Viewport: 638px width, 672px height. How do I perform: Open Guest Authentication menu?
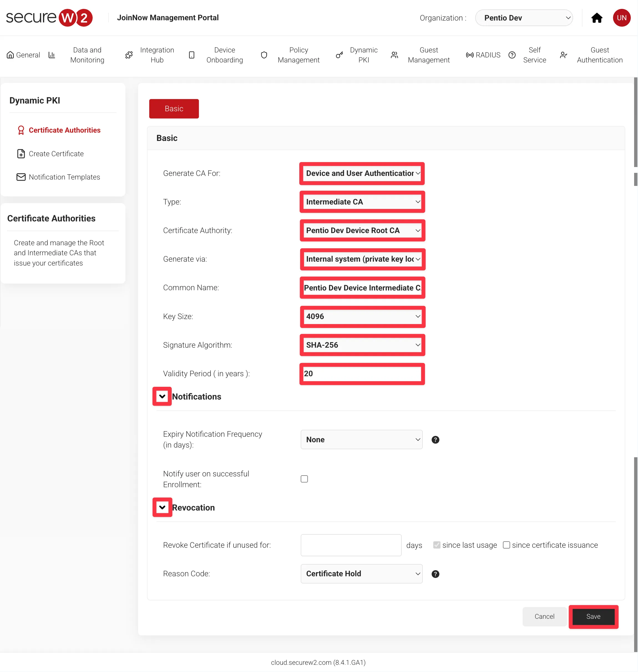pyautogui.click(x=599, y=55)
